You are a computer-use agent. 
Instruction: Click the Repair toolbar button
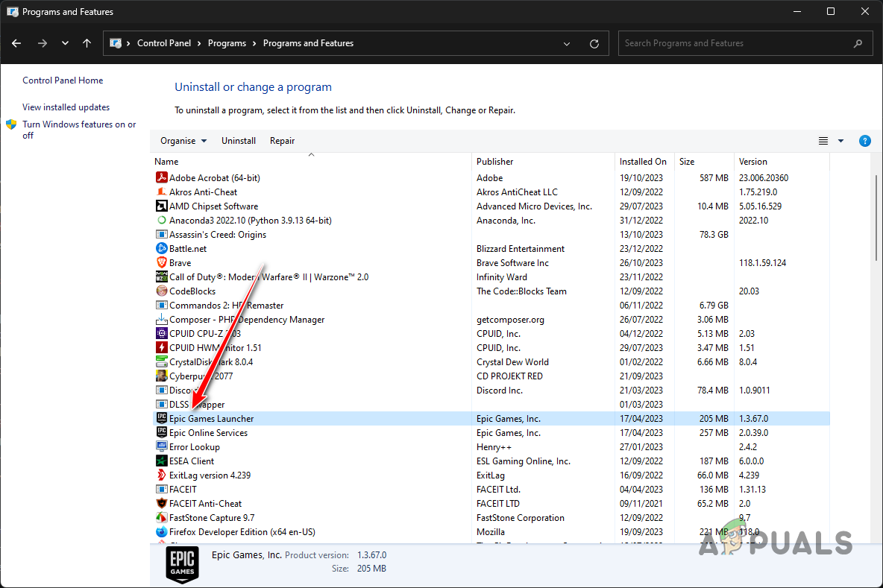tap(282, 141)
